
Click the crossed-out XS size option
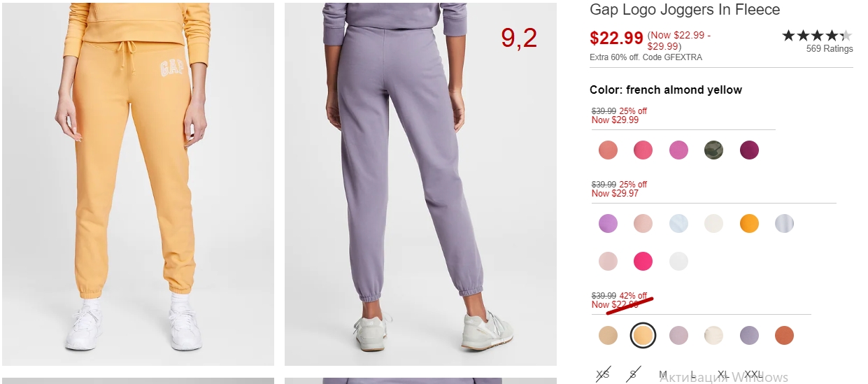coord(603,375)
